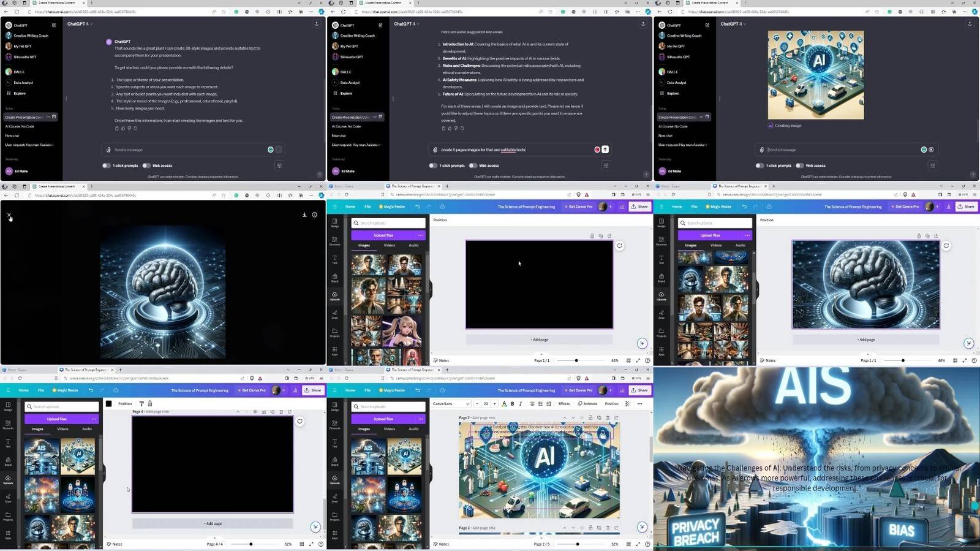980x551 pixels.
Task: Toggle bold in the Canva text toolbar
Action: coord(513,404)
